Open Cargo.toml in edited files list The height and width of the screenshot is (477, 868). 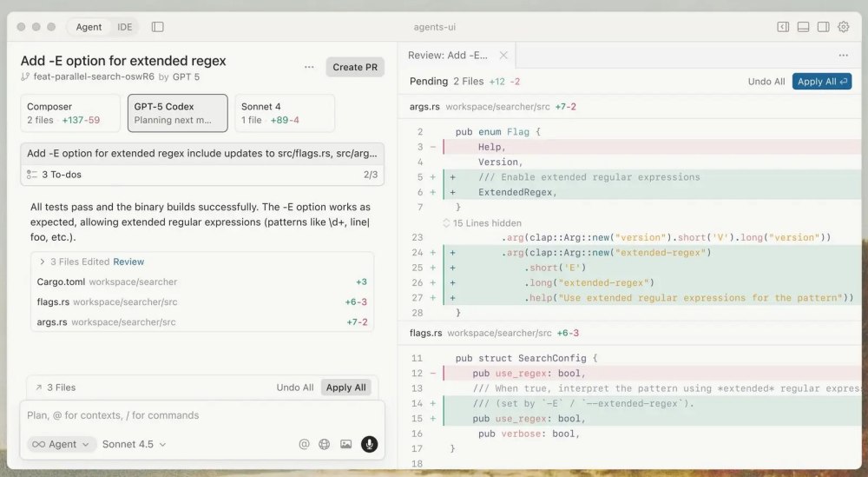[x=202, y=282]
